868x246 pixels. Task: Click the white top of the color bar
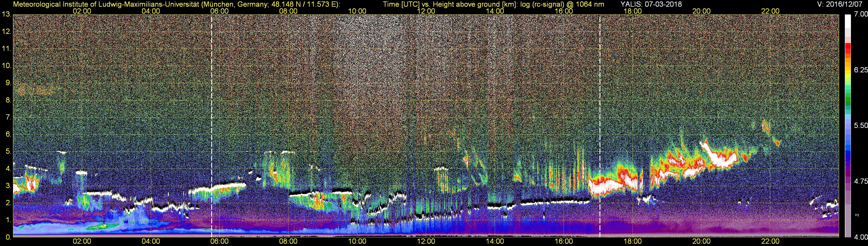coord(848,21)
